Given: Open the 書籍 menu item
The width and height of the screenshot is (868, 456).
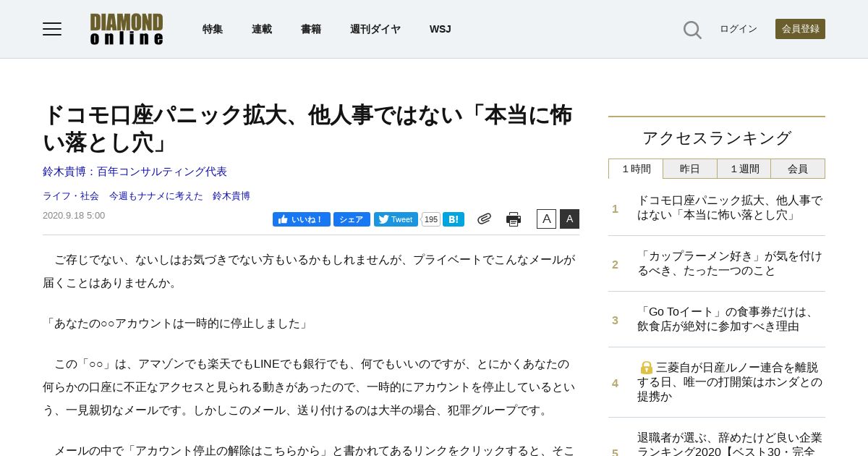Looking at the screenshot, I should click(311, 29).
